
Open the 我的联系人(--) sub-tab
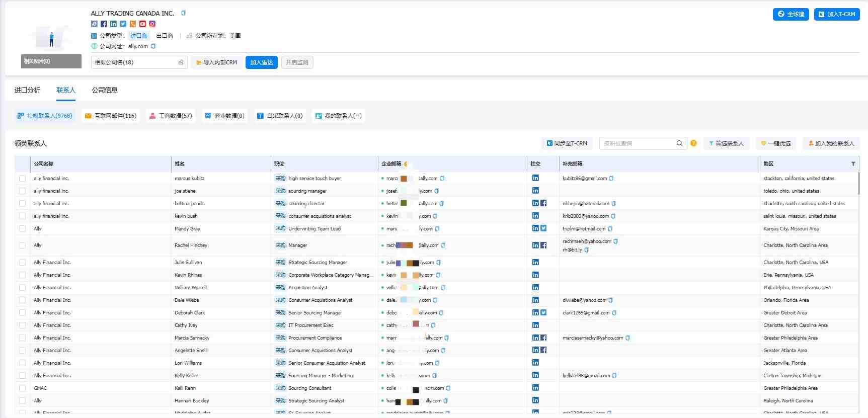(338, 116)
